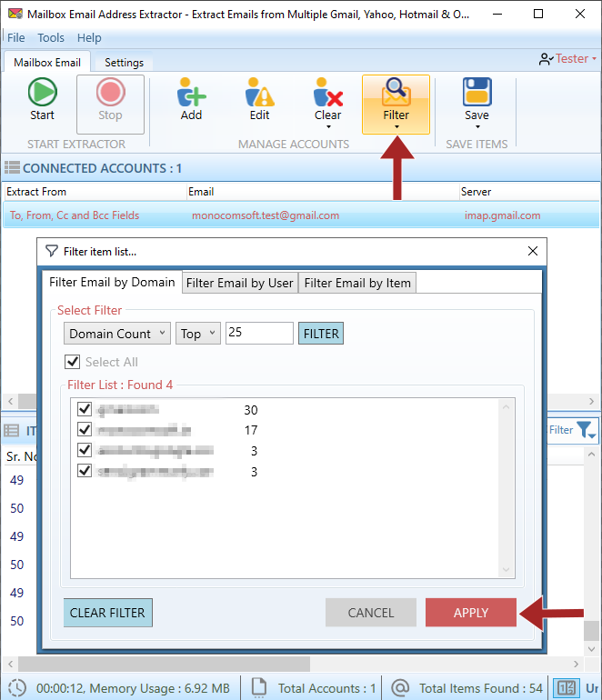Edit the account using Edit icon
Screen dimensions: 602x700
pos(259,92)
